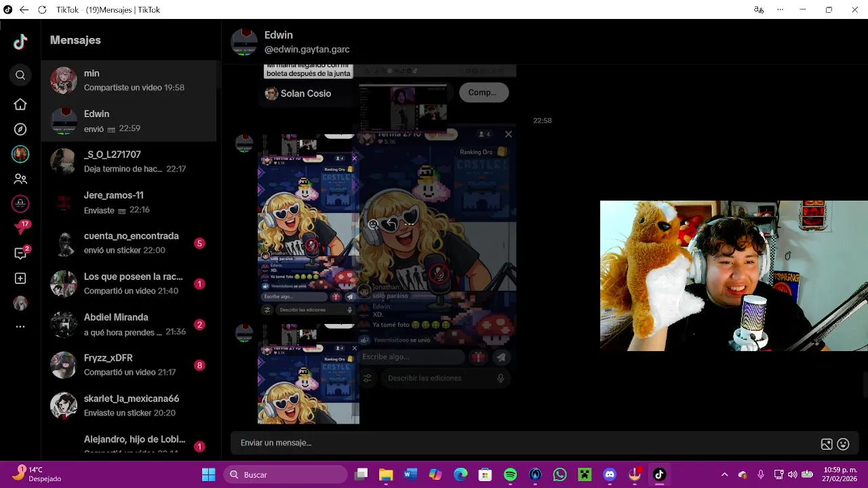868x488 pixels.
Task: Open the weather widget 14°C Despejado
Action: [37, 474]
